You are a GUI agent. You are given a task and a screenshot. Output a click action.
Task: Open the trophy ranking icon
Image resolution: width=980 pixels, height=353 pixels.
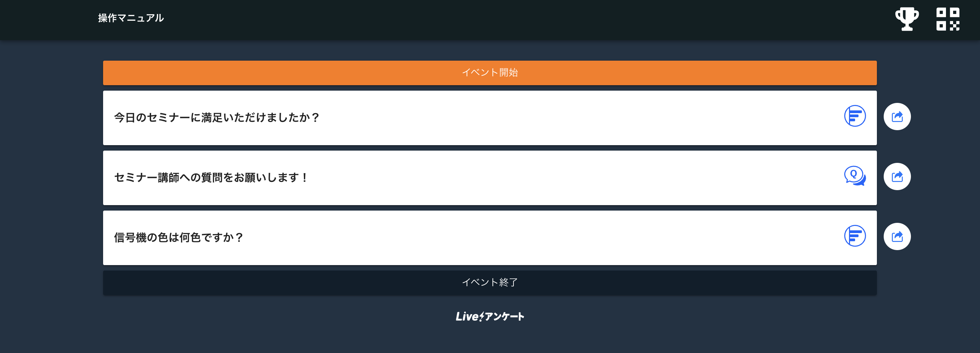[906, 19]
